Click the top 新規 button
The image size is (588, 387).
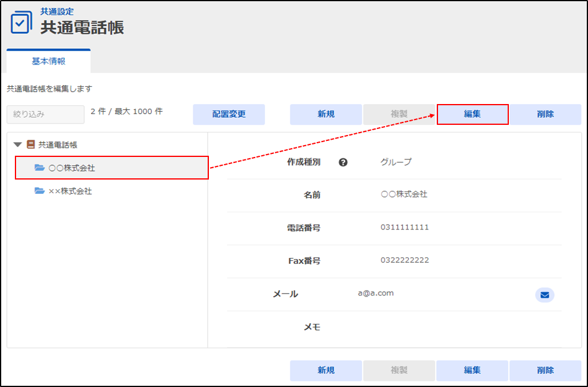326,114
